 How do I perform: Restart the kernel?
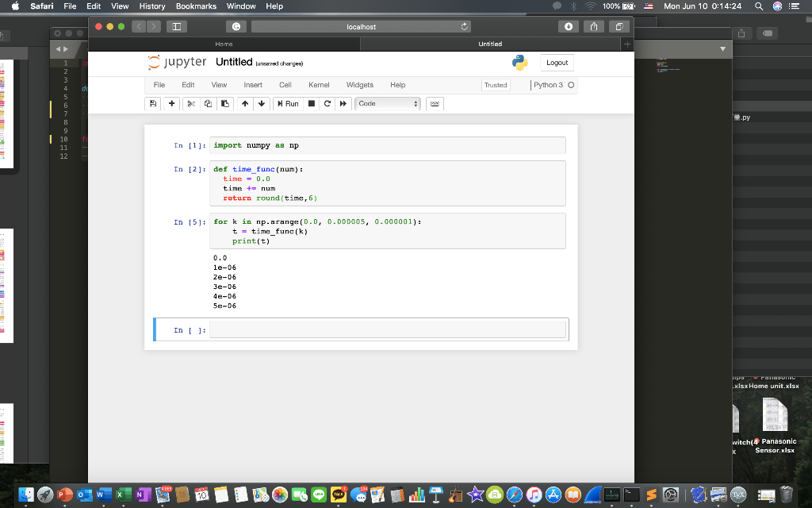click(x=327, y=103)
